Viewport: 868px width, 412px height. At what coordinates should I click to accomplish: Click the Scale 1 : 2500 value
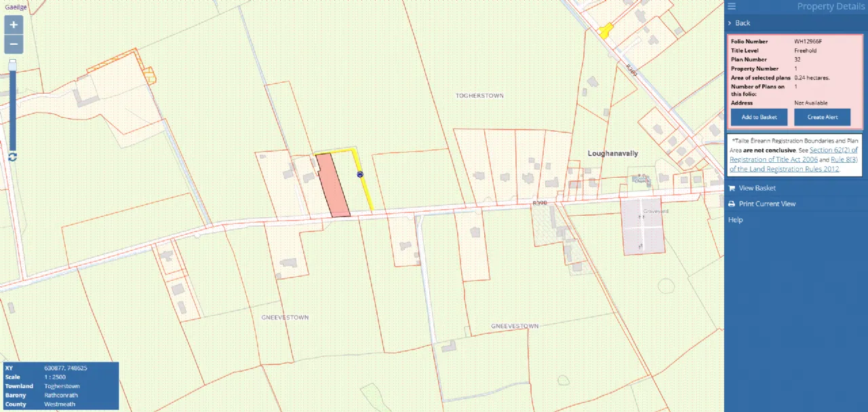point(55,377)
